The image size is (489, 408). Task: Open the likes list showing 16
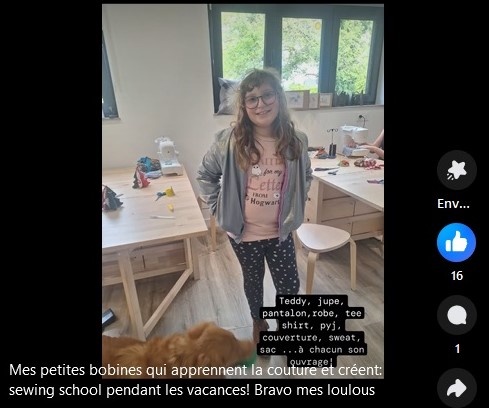[457, 276]
